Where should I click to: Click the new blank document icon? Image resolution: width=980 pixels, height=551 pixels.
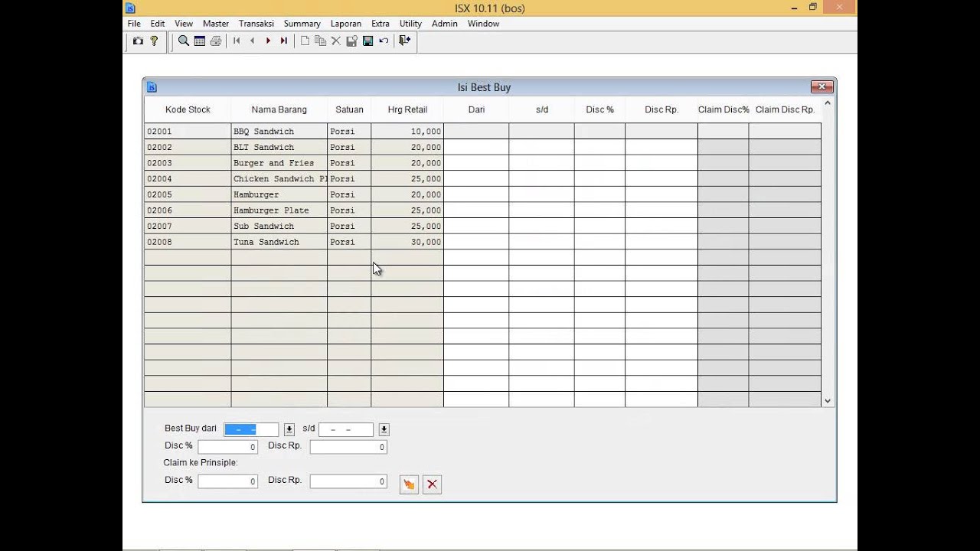point(305,41)
